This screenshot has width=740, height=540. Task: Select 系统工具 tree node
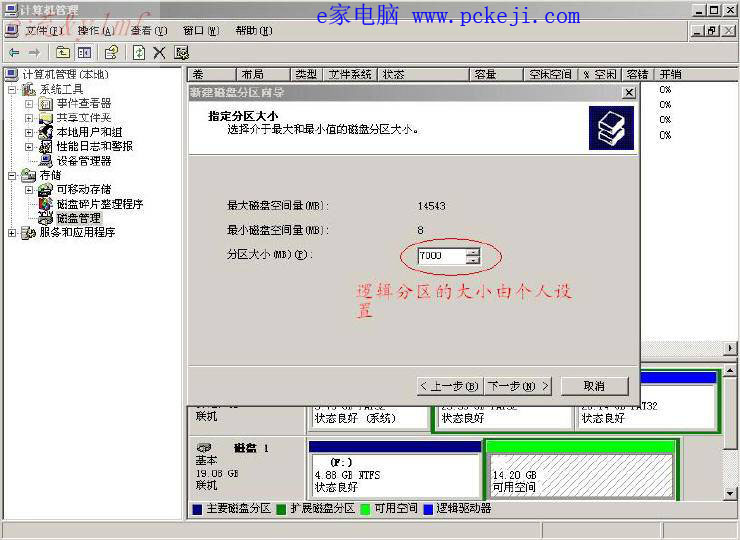[x=61, y=89]
